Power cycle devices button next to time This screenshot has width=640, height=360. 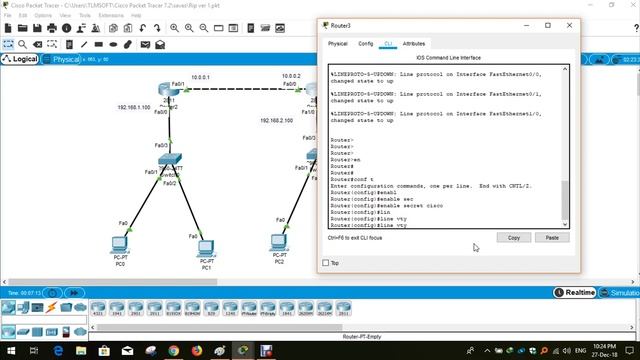click(53, 293)
